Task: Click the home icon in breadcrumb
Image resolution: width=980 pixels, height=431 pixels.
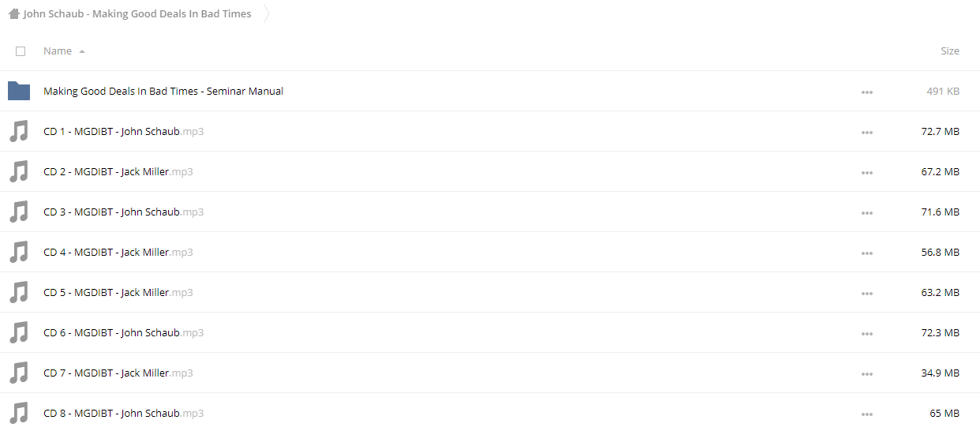Action: point(13,13)
